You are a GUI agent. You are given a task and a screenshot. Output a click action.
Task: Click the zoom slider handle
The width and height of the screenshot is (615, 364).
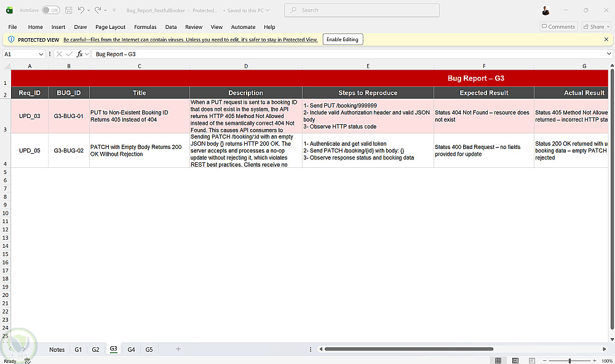point(569,360)
